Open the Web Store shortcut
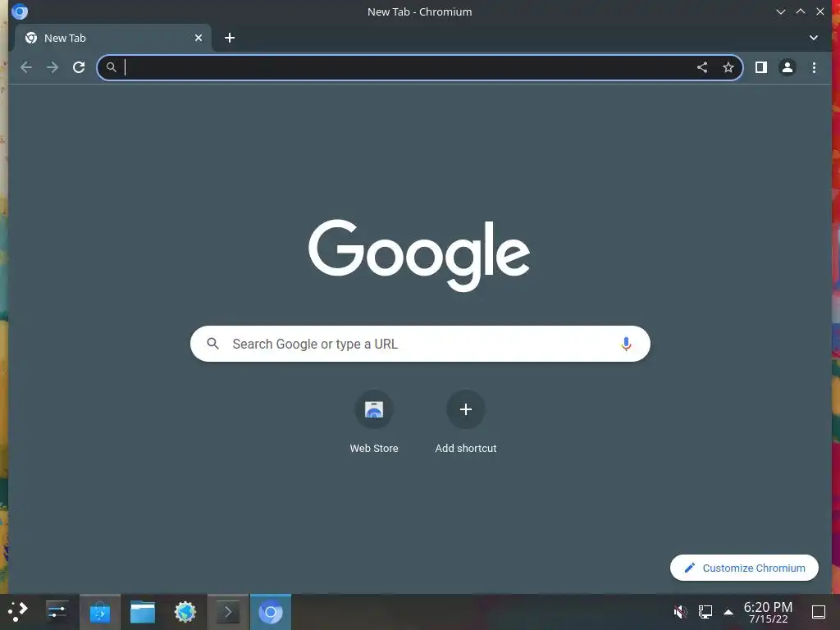 click(x=374, y=422)
